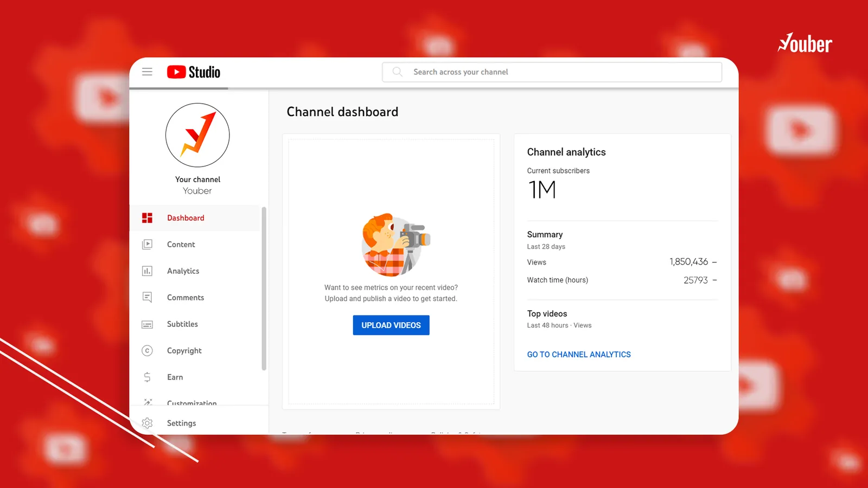868x488 pixels.
Task: Click the search magnifier icon
Action: coord(398,72)
